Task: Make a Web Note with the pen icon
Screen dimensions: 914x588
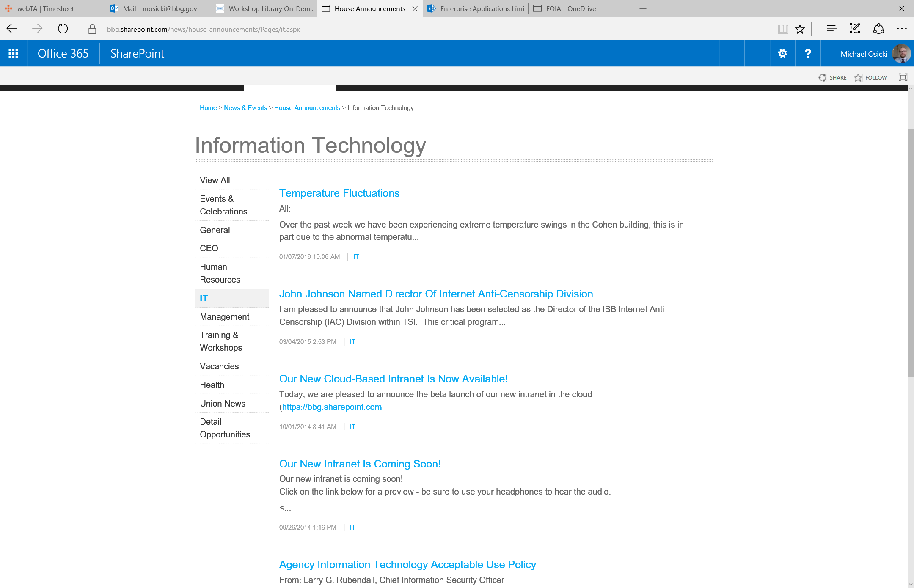Action: pos(855,29)
